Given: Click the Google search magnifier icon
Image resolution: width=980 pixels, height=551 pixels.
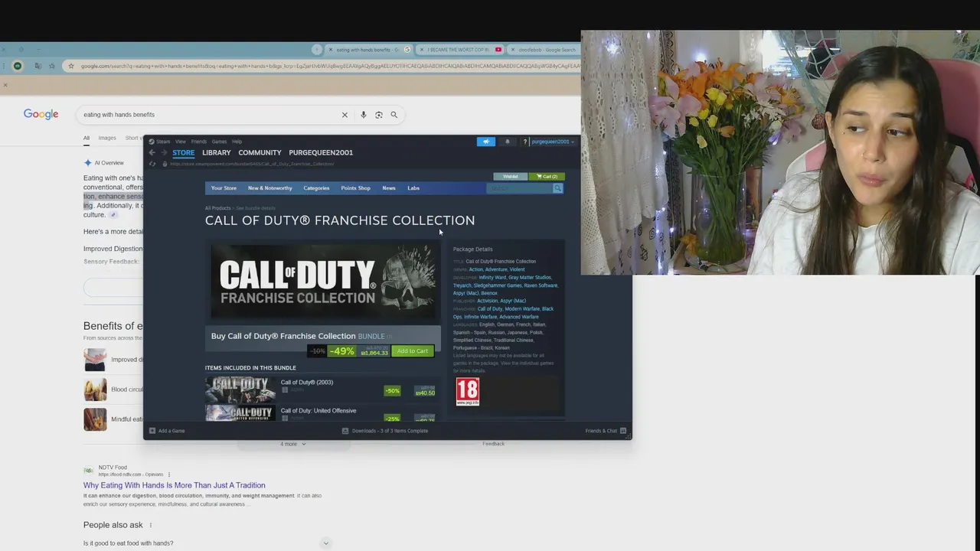Looking at the screenshot, I should tap(394, 115).
